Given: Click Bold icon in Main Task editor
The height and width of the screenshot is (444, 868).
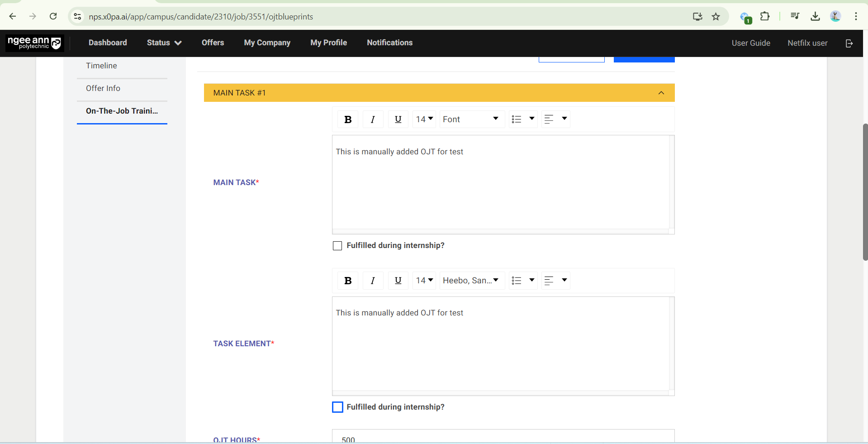Looking at the screenshot, I should click(x=348, y=119).
